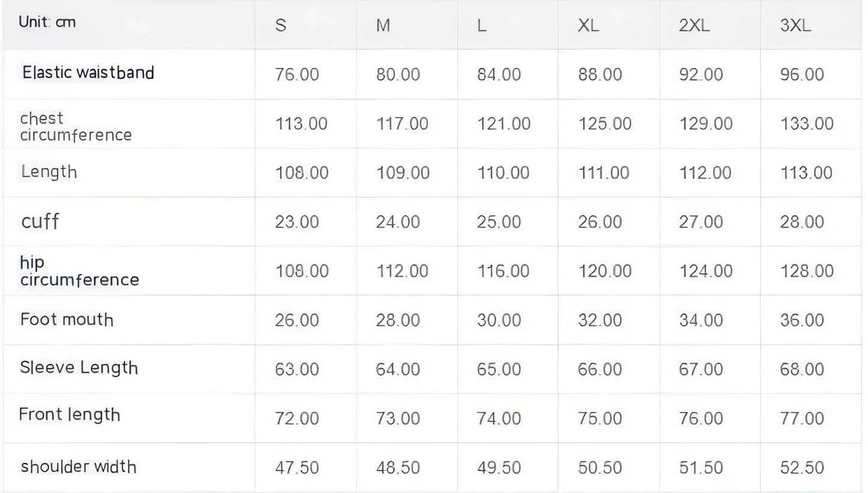The height and width of the screenshot is (493, 868).
Task: Select the XL size column header
Action: point(588,26)
